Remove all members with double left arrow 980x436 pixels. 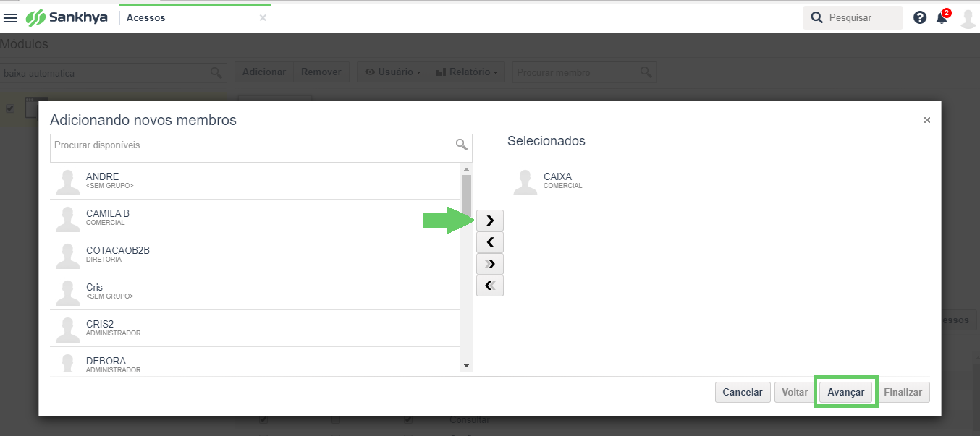(490, 285)
